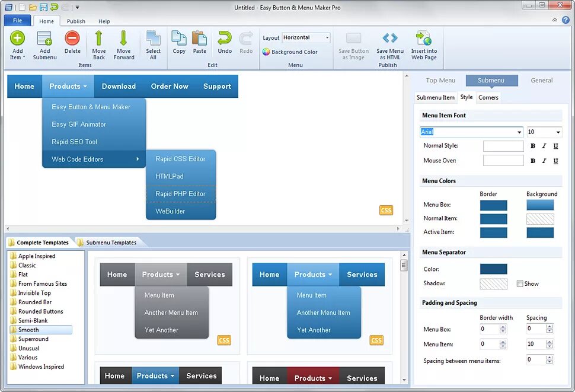575x392 pixels.
Task: Choose the gray Smooth template thumbnail
Action: (x=167, y=306)
